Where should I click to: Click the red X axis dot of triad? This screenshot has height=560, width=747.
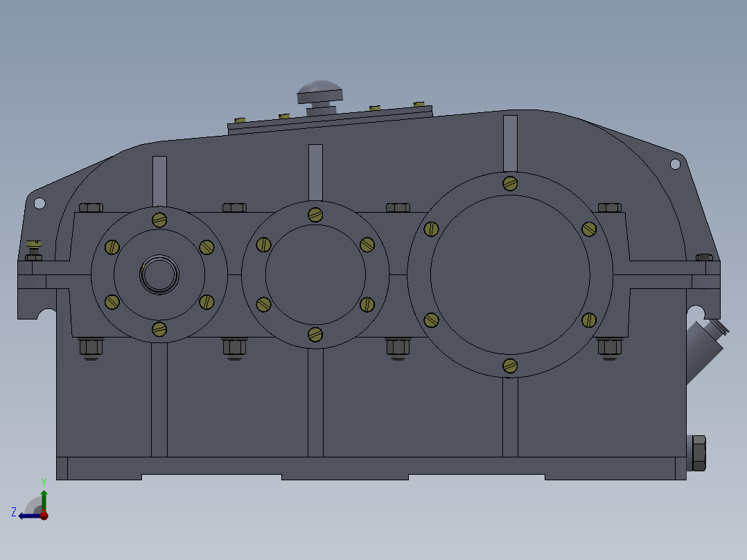coord(44,515)
